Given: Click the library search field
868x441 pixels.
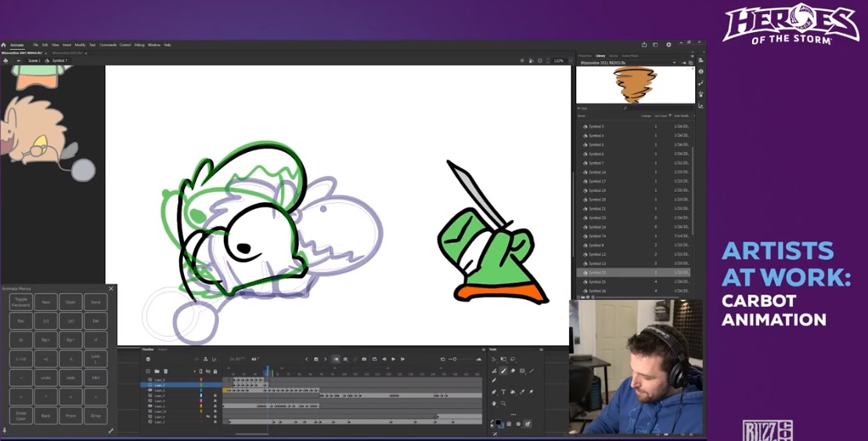Looking at the screenshot, I should (659, 108).
